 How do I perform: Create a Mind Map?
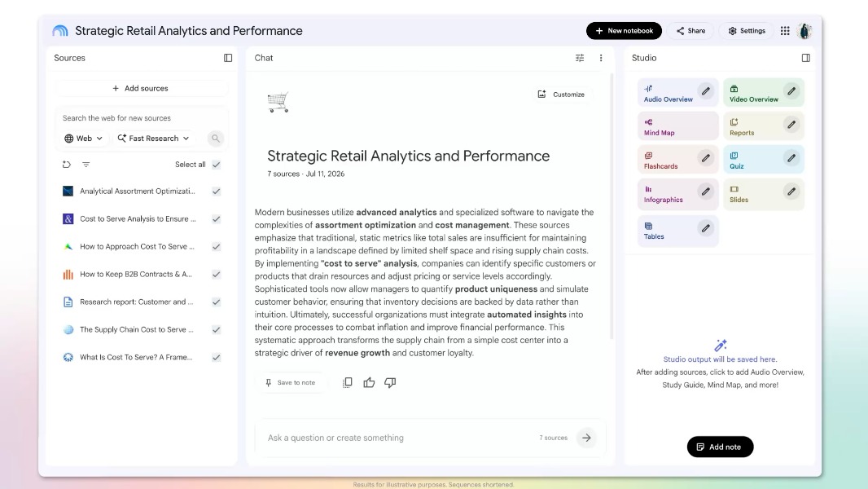[677, 127]
